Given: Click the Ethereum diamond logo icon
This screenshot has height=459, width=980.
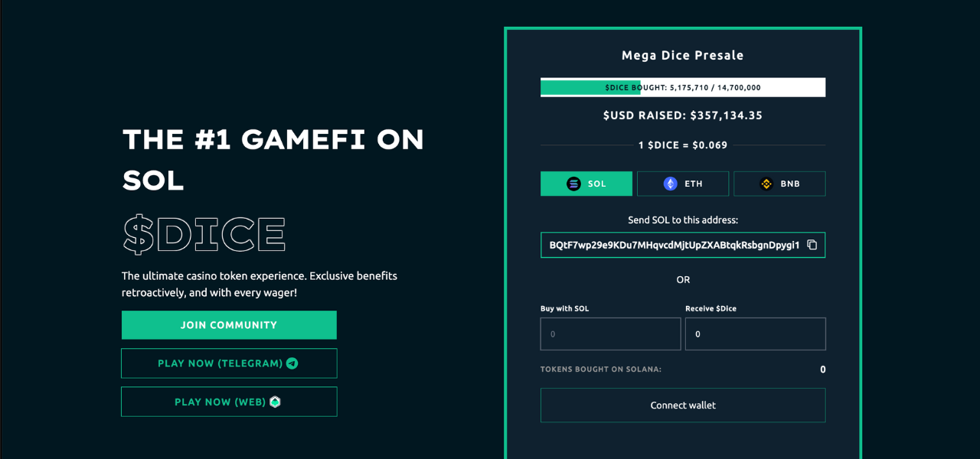Looking at the screenshot, I should pos(670,184).
